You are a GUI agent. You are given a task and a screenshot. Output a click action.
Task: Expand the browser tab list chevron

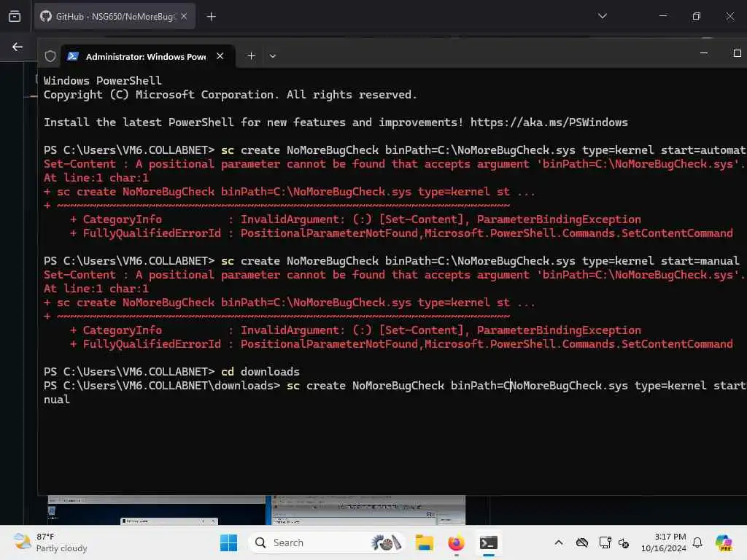coord(602,16)
